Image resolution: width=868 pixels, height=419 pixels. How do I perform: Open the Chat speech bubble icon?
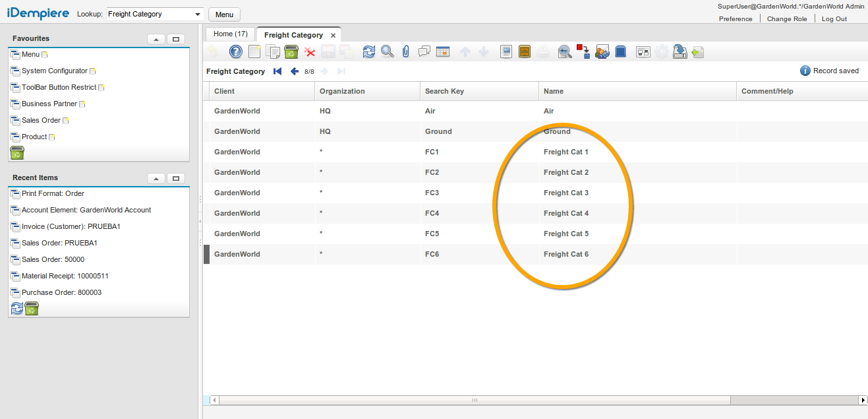424,51
